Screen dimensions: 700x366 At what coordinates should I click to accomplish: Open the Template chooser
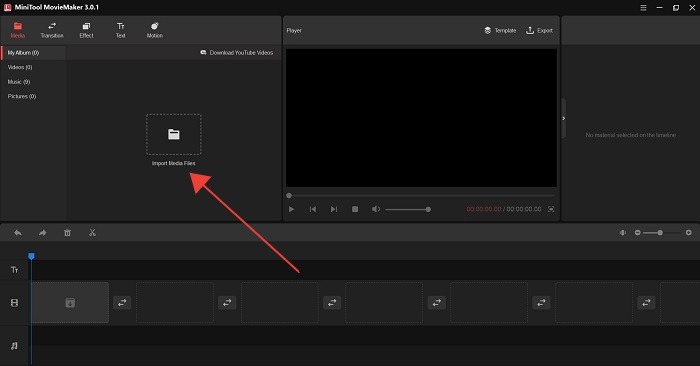tap(500, 30)
